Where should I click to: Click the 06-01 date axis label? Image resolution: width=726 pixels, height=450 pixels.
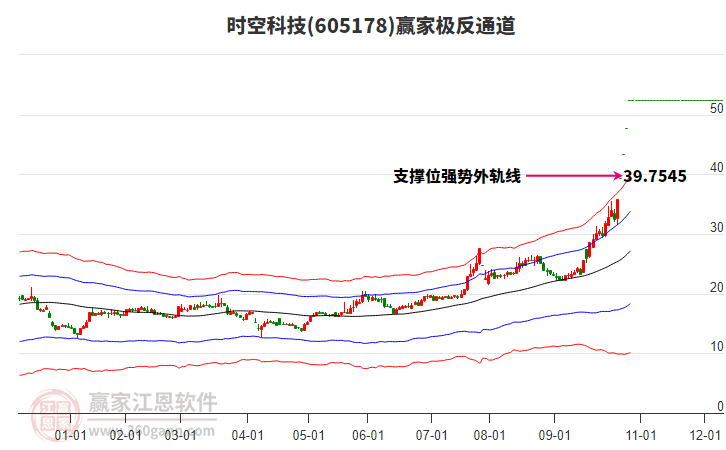point(368,435)
